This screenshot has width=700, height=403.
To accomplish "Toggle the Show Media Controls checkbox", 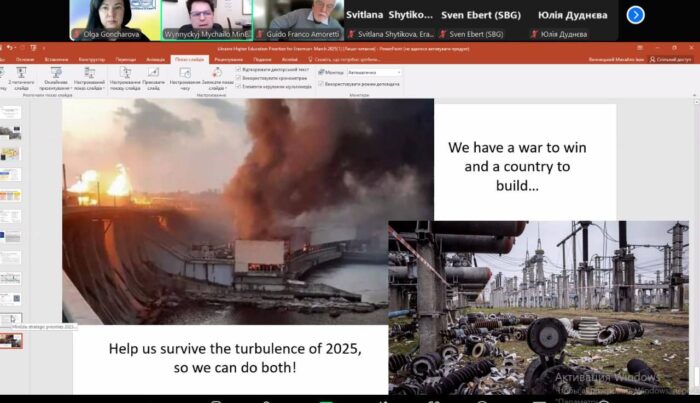I will point(238,87).
